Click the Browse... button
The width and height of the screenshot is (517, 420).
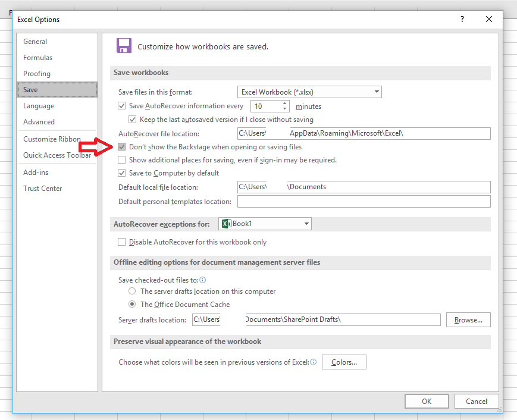tap(468, 320)
